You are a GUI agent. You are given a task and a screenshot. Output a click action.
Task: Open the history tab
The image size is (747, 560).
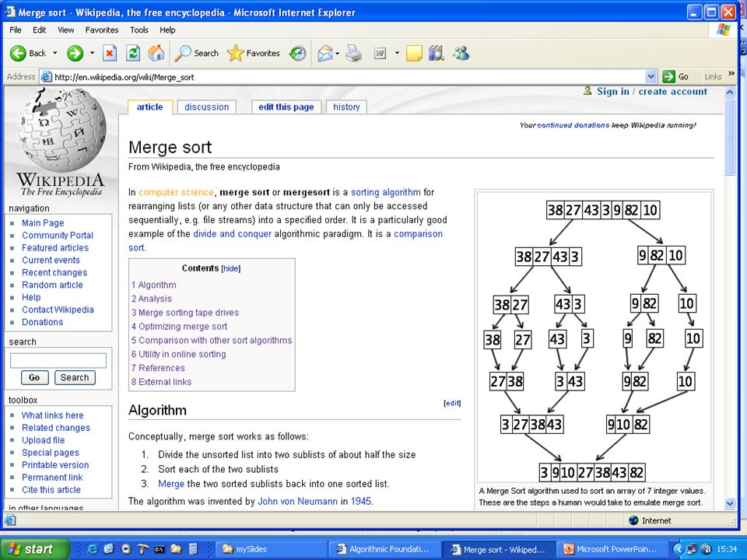click(x=346, y=107)
